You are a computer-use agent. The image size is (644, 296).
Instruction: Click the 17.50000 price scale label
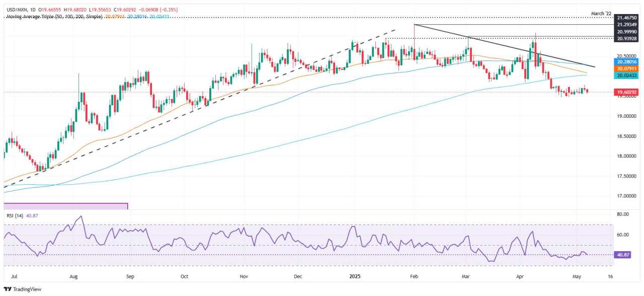(627, 176)
